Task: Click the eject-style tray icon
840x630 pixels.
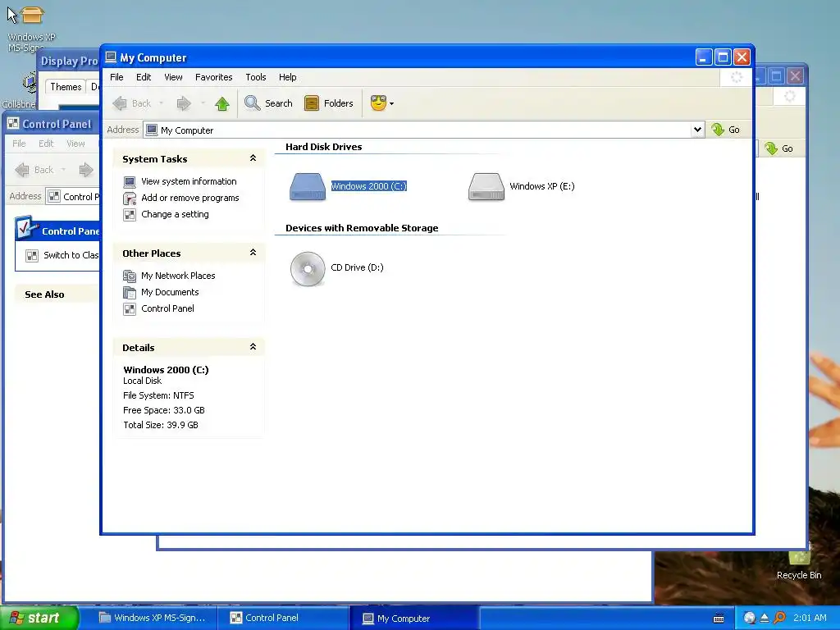Action: [x=765, y=618]
